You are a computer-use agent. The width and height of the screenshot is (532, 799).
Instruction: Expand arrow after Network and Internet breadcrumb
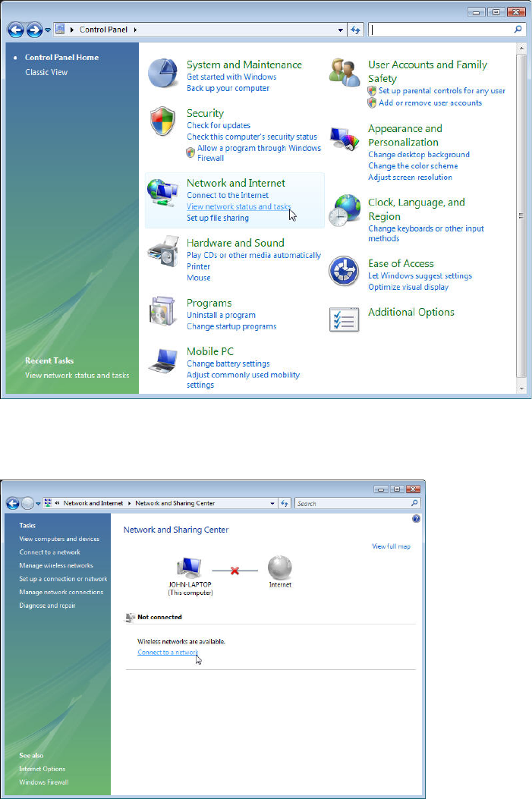pos(130,503)
